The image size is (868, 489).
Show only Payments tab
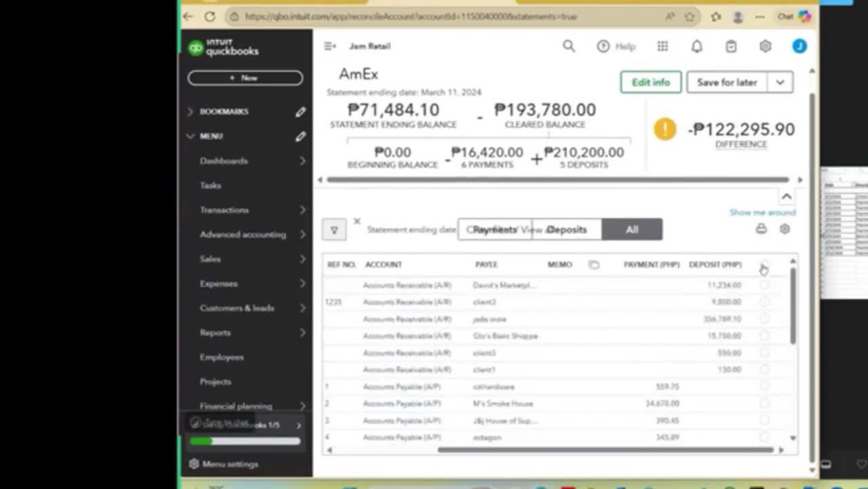click(495, 229)
